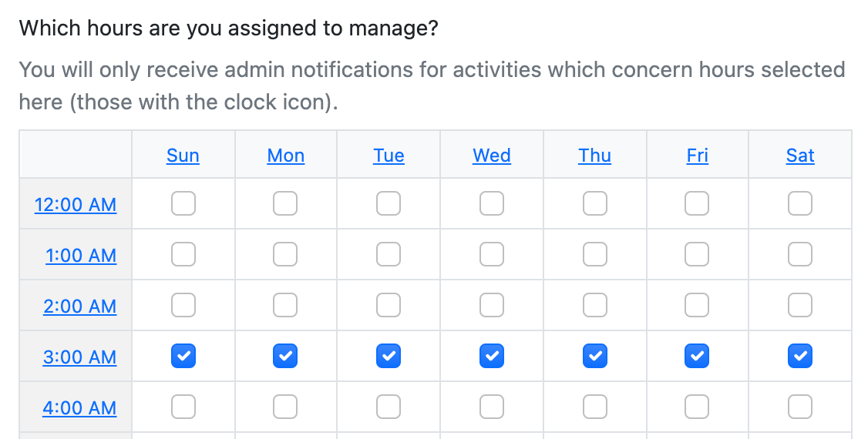Click the Mon column header link
Screen dimensions: 868x439
tap(285, 156)
